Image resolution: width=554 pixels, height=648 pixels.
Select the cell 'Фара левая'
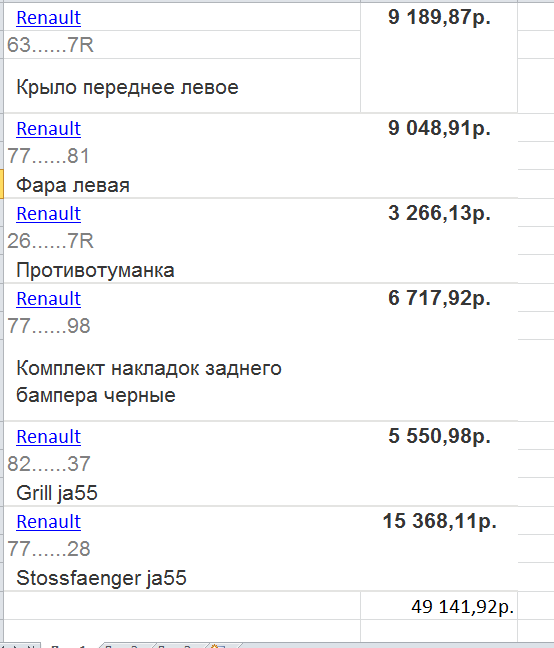coord(182,184)
